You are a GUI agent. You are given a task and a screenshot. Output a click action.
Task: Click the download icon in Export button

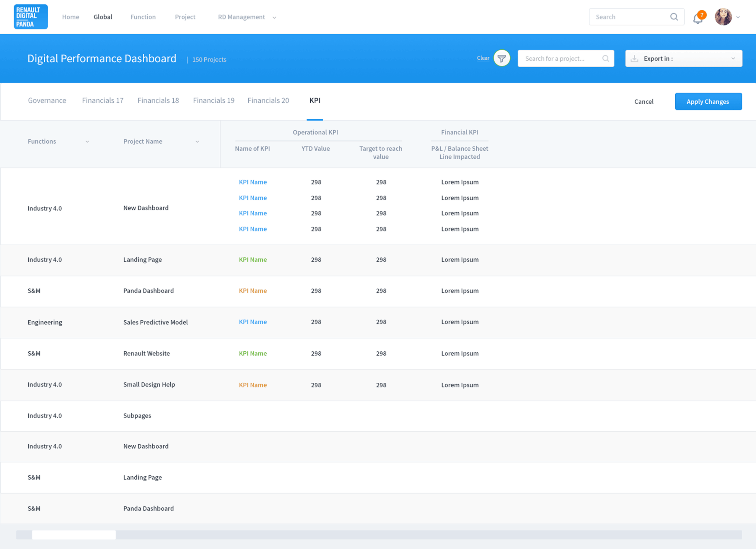pyautogui.click(x=634, y=59)
